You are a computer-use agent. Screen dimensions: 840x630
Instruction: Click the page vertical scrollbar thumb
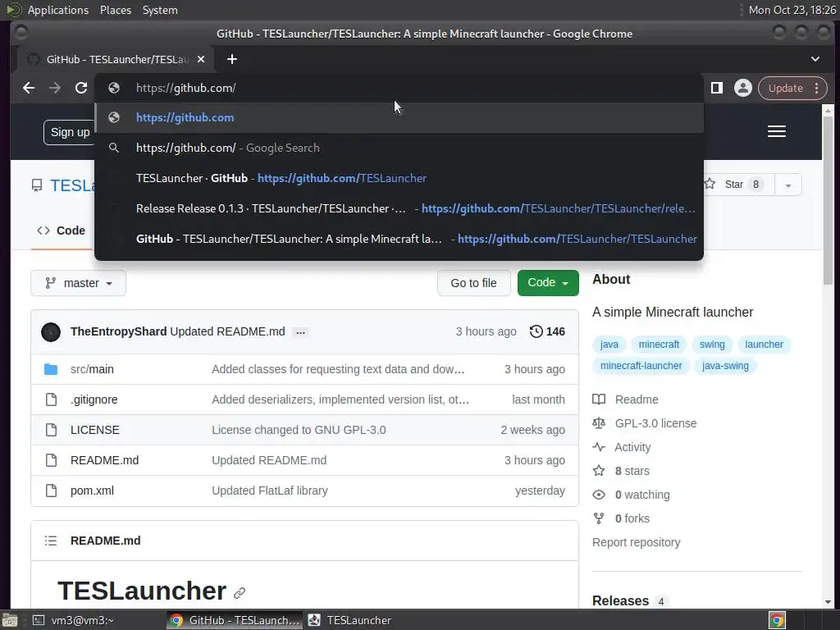829,201
